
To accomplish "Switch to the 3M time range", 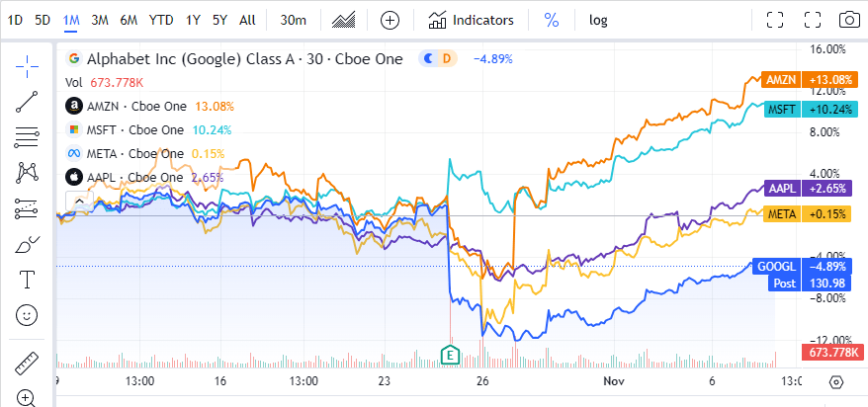I will click(x=100, y=20).
